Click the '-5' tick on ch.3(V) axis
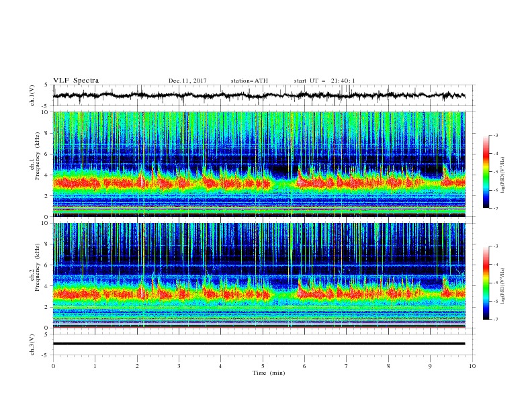This screenshot has height=411, width=532. click(46, 355)
